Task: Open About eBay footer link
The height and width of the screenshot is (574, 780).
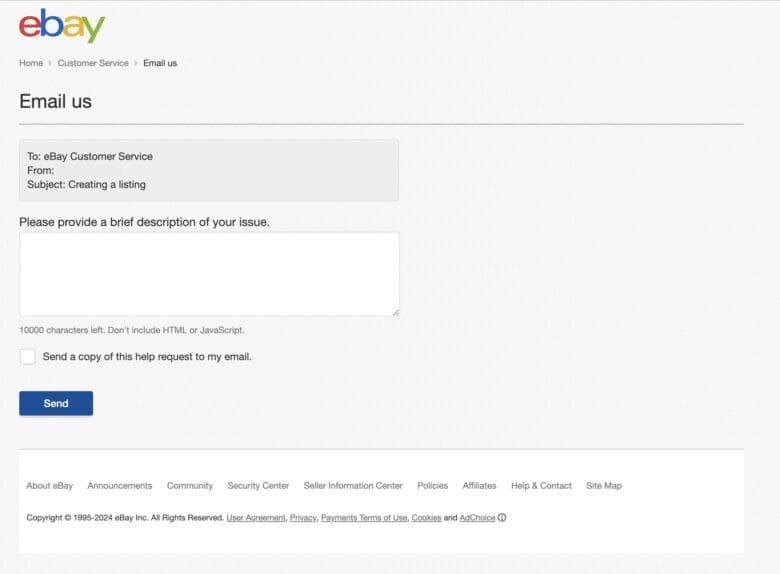Action: tap(50, 486)
